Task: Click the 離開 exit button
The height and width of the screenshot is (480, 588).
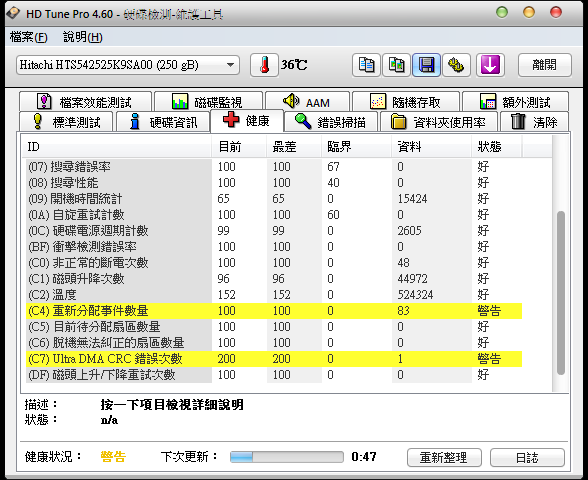Action: coord(544,65)
